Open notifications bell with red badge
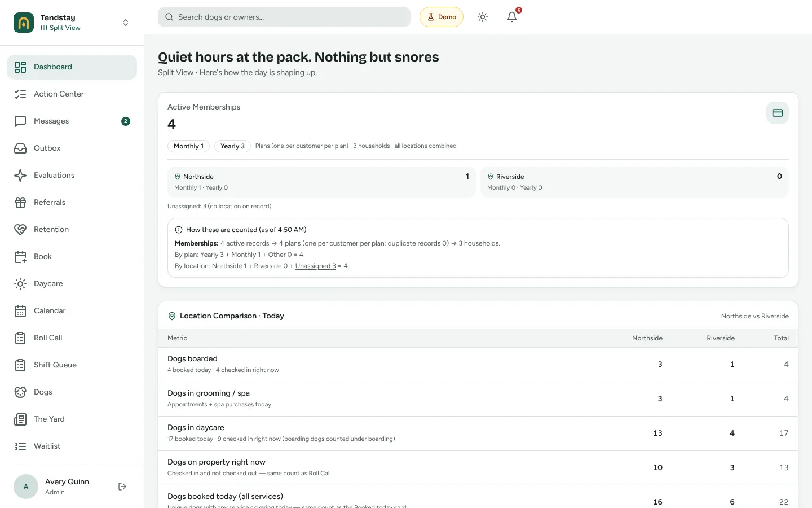The height and width of the screenshot is (508, 812). click(x=512, y=17)
